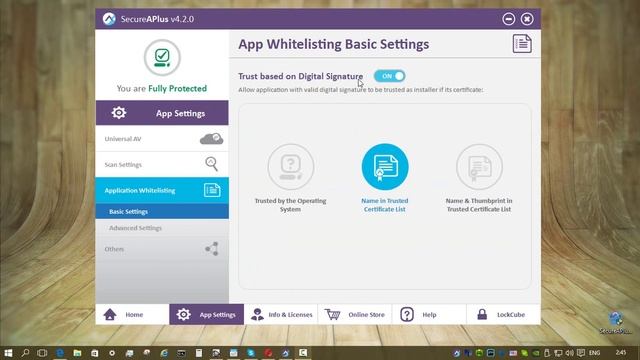This screenshot has width=640, height=360.
Task: Switch to App Settings bottom tab
Action: pos(207,314)
